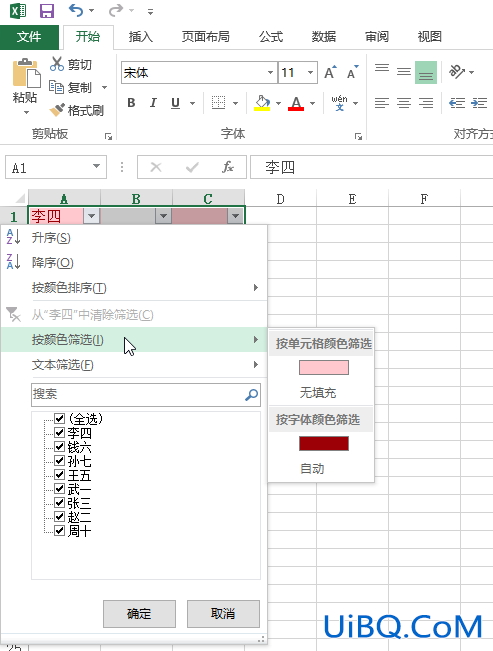Uncheck the 周十 checkbox

[x=59, y=530]
